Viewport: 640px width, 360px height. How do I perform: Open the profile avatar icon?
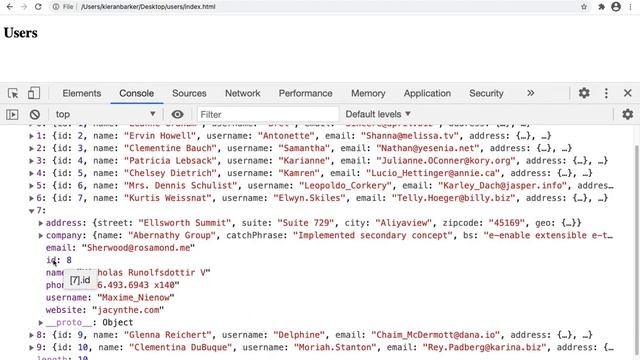616,7
